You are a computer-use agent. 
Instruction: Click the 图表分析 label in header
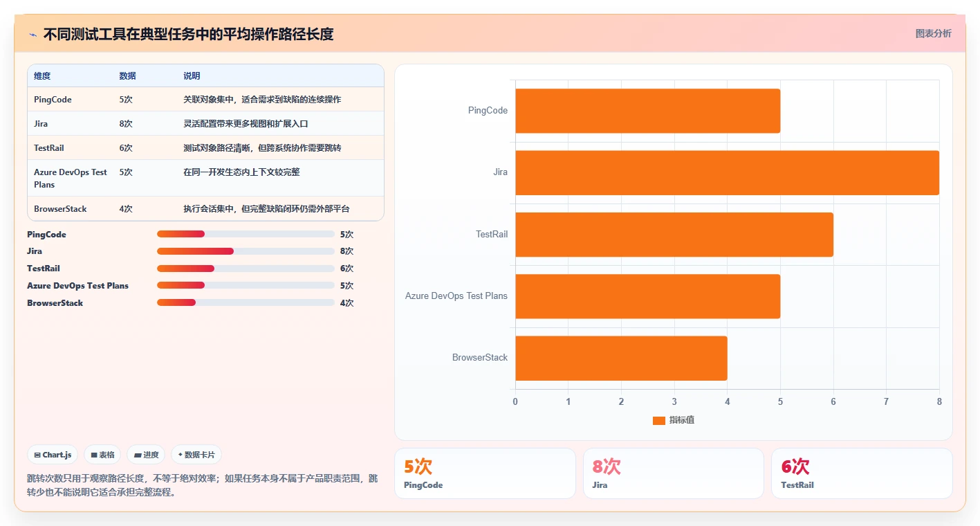point(933,33)
